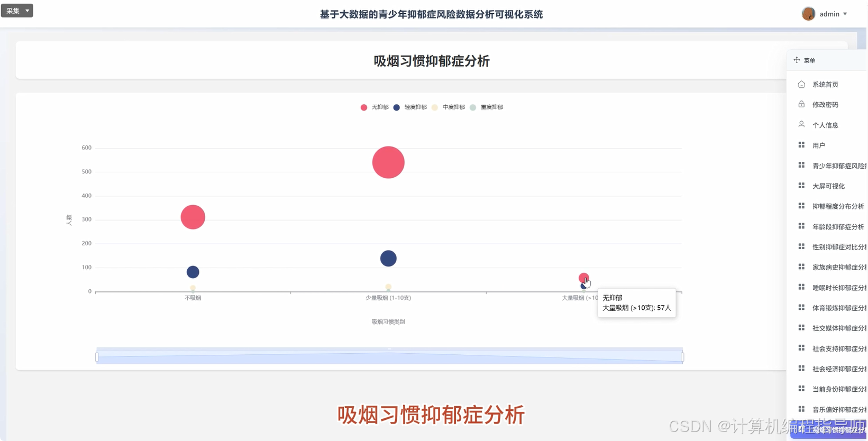Click right handle of chart zoom slider

[682, 357]
